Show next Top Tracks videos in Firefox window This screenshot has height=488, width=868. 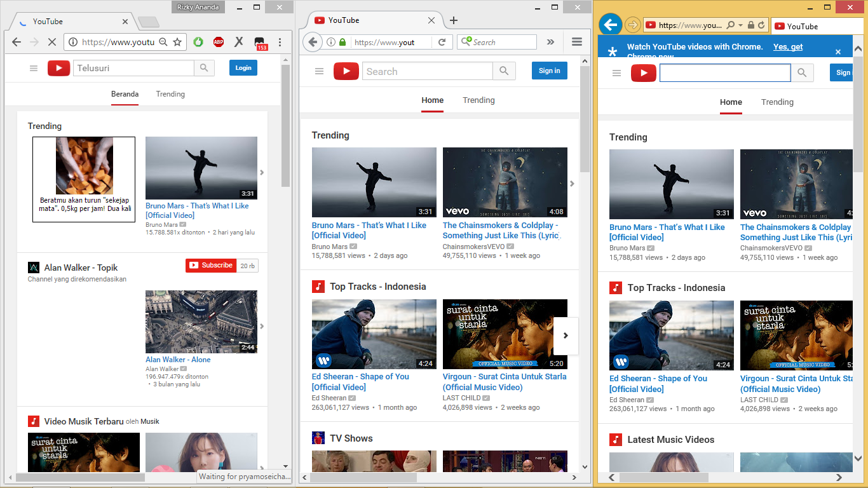pyautogui.click(x=566, y=335)
